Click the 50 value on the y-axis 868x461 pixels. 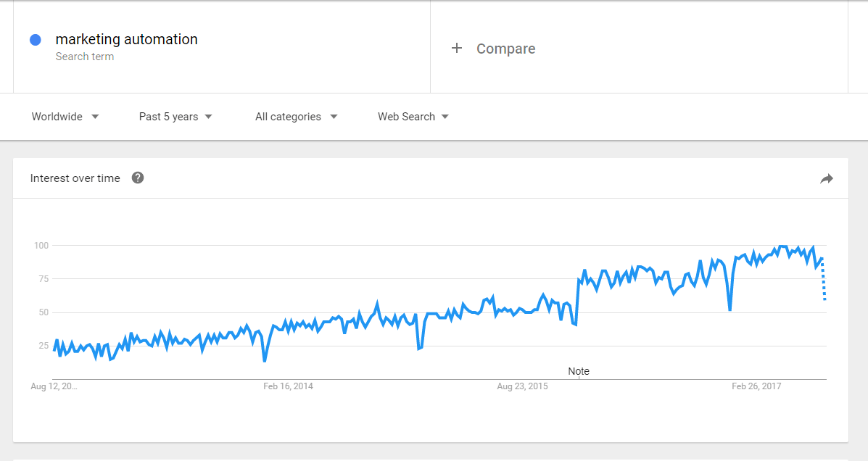coord(43,312)
